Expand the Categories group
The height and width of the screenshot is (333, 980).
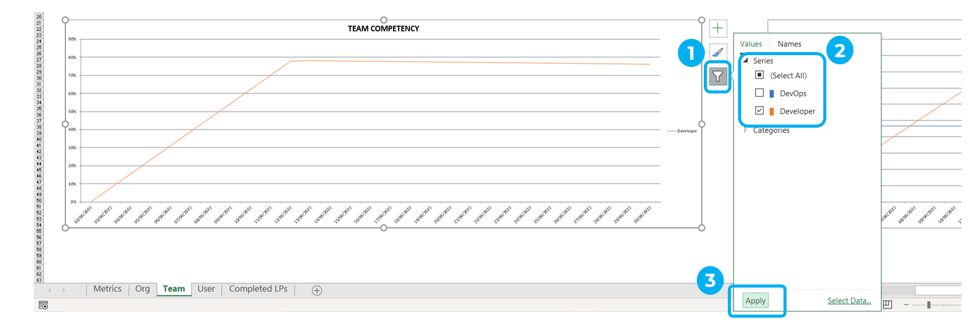[746, 130]
